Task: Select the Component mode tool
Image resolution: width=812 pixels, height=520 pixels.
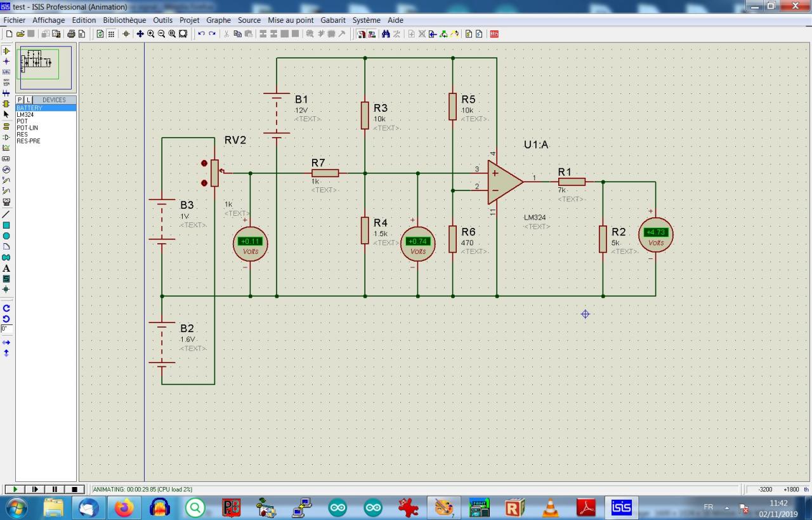Action: [x=6, y=51]
